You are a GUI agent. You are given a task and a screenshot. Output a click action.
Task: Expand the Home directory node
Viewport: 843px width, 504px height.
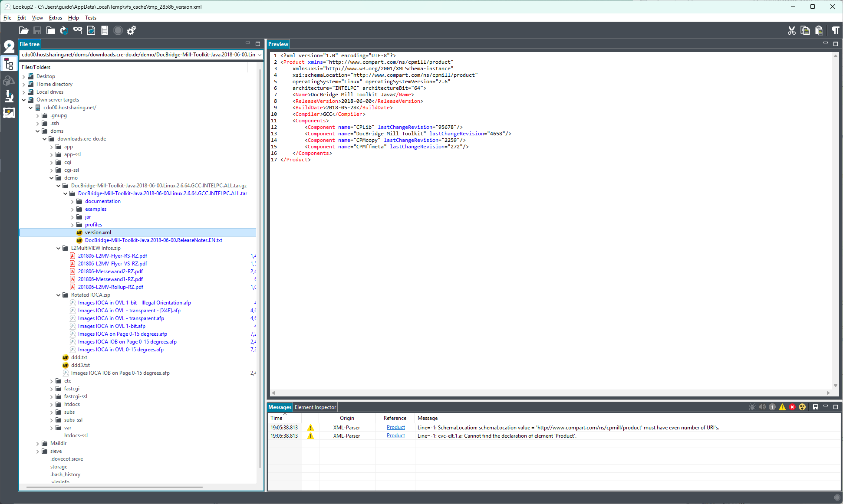tap(24, 84)
